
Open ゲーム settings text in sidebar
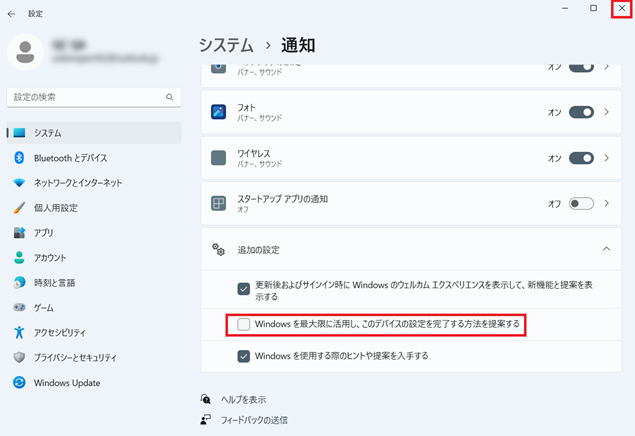[x=44, y=308]
